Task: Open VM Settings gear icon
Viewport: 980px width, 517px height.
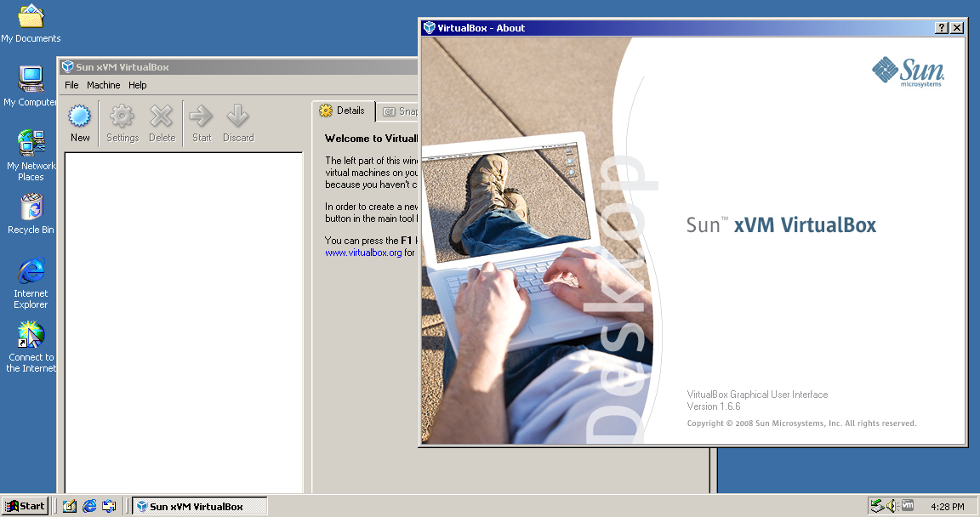Action: [122, 123]
